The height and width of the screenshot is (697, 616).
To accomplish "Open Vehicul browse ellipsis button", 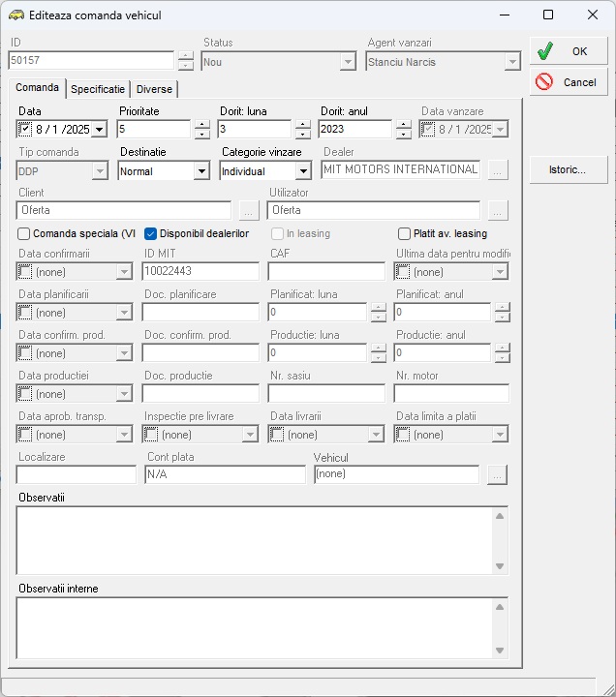I will coord(498,474).
